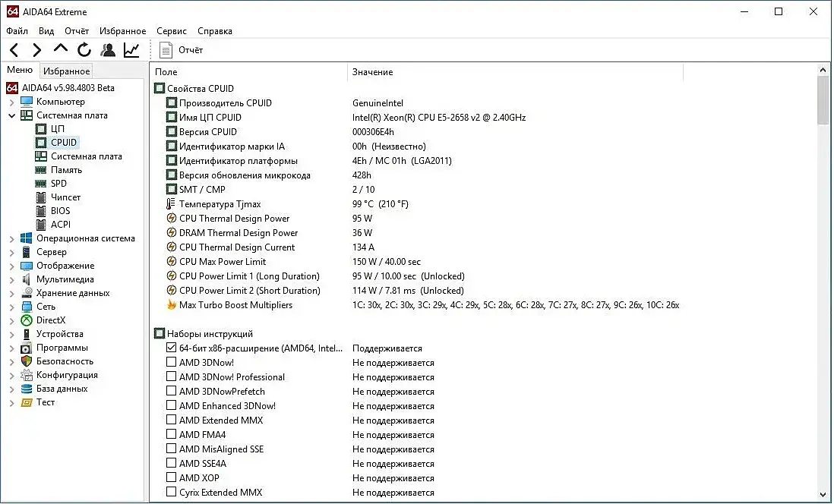The image size is (834, 504).
Task: Click the up-level arrow toolbar icon
Action: [61, 49]
